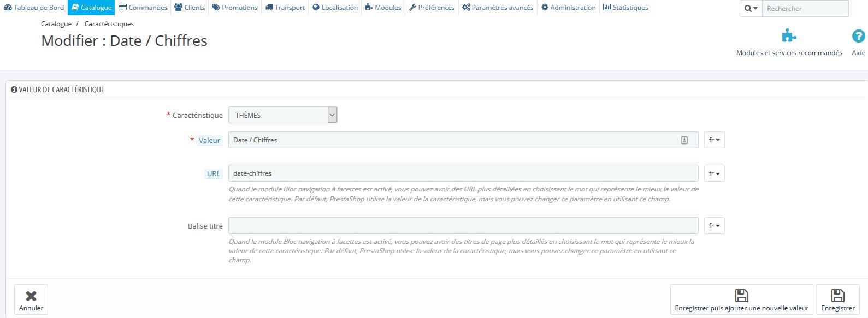Open the Caractéristique THÈMES dropdown
Image resolution: width=868 pixels, height=318 pixels.
[283, 115]
